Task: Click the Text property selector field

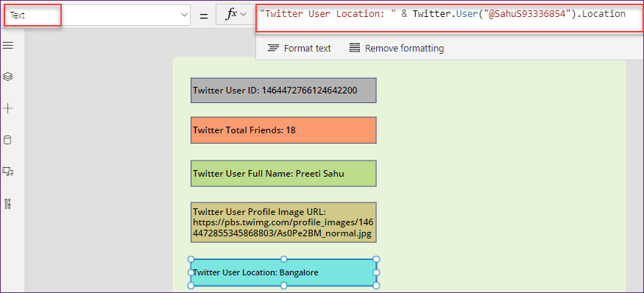Action: click(97, 15)
